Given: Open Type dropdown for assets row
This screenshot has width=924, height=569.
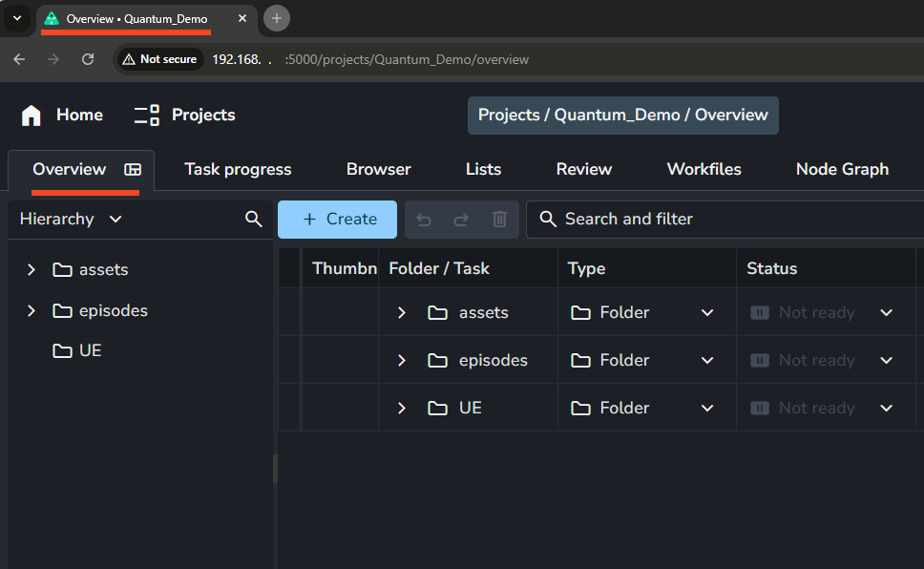Looking at the screenshot, I should pyautogui.click(x=707, y=313).
